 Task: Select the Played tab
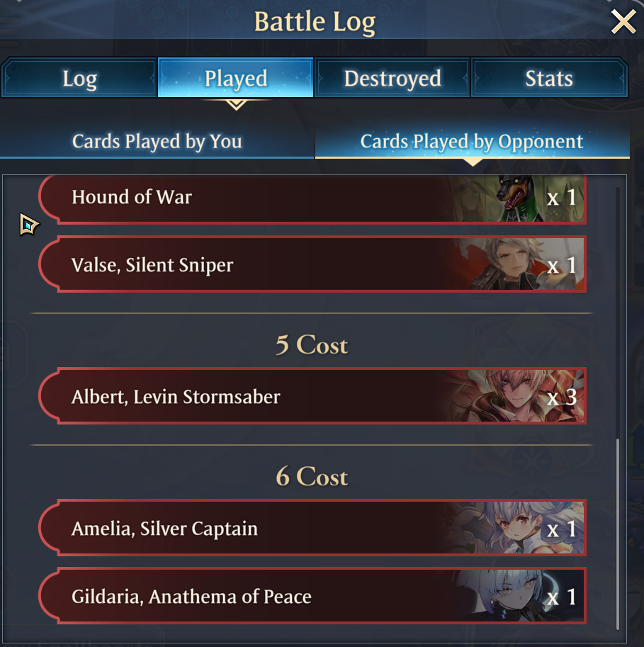tap(236, 78)
